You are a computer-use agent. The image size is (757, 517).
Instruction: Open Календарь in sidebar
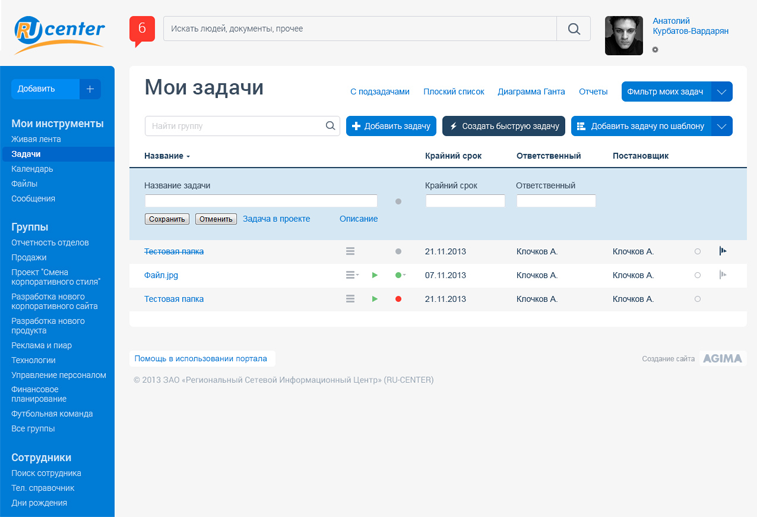click(32, 169)
